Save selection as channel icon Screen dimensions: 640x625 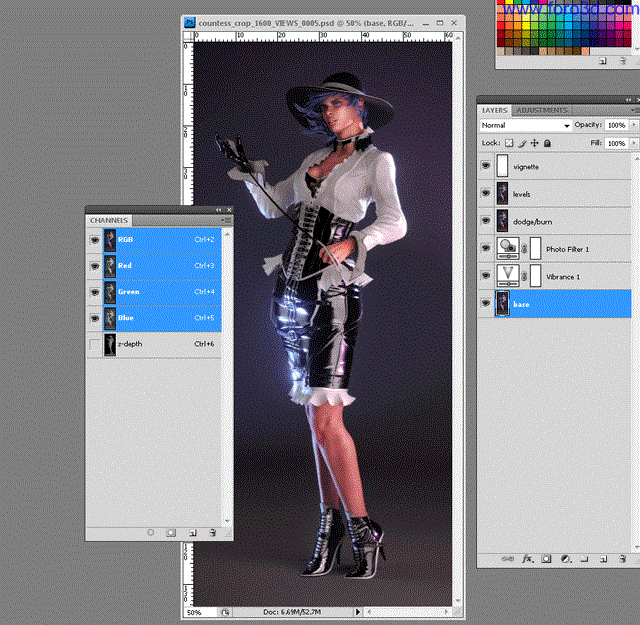pos(171,532)
